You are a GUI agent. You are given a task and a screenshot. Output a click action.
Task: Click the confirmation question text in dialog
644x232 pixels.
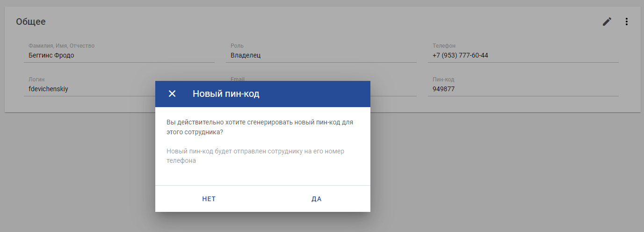pyautogui.click(x=260, y=127)
